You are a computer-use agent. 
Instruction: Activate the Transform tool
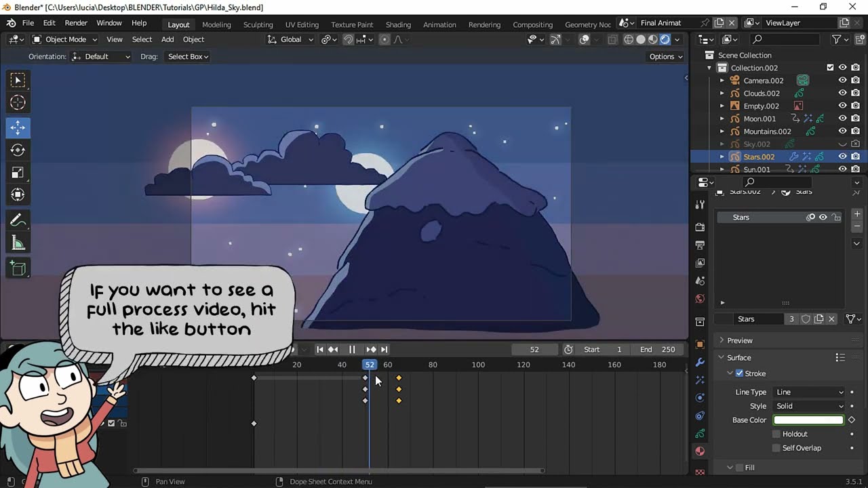click(18, 195)
